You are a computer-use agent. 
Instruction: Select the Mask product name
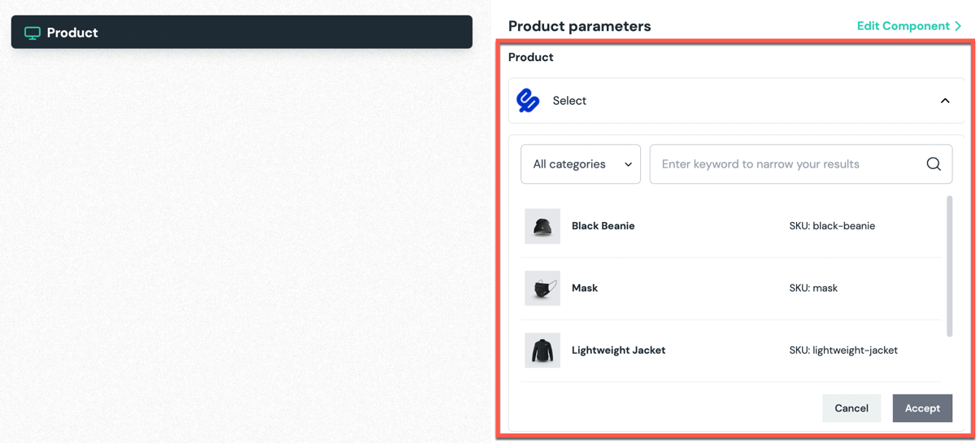coord(585,289)
